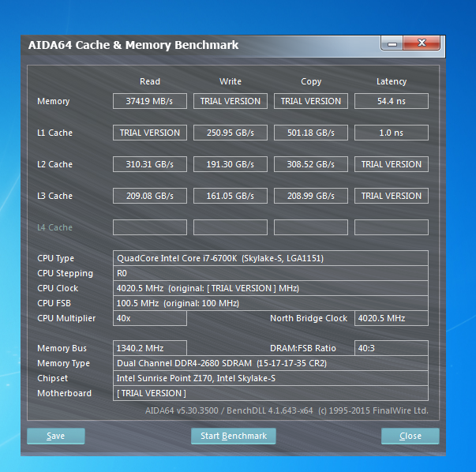Select L2 Cache Copy 308.52 GB/s

tap(311, 164)
